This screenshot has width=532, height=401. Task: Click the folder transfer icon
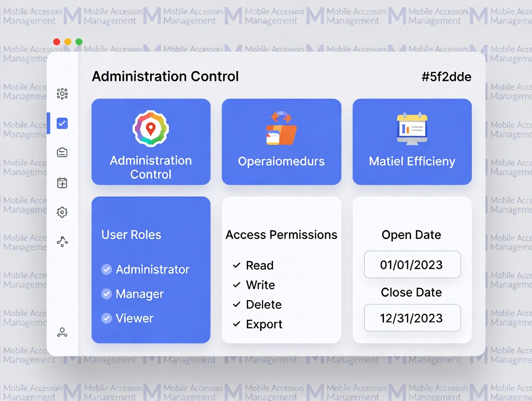pyautogui.click(x=281, y=129)
